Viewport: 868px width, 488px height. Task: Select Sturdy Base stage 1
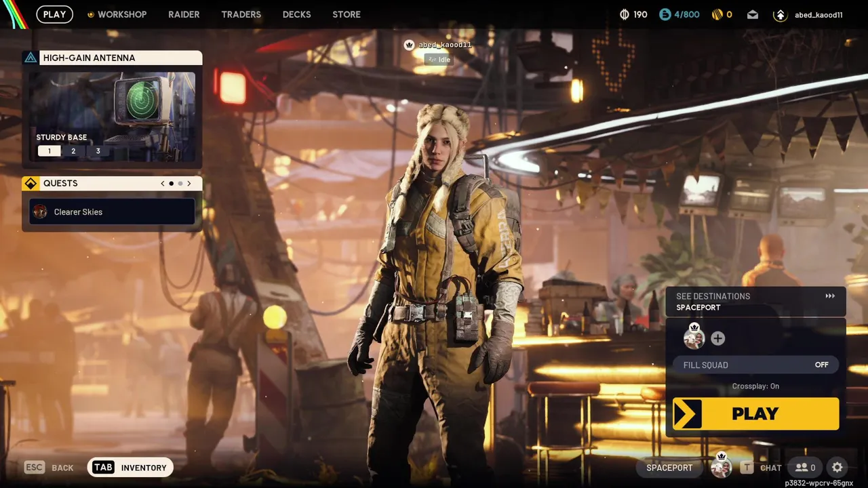[x=49, y=151]
